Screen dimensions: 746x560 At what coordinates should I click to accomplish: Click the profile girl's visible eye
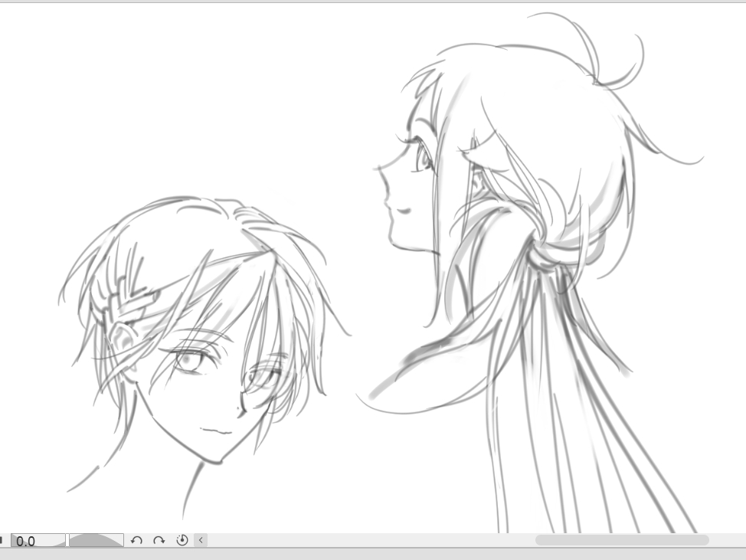pos(423,159)
